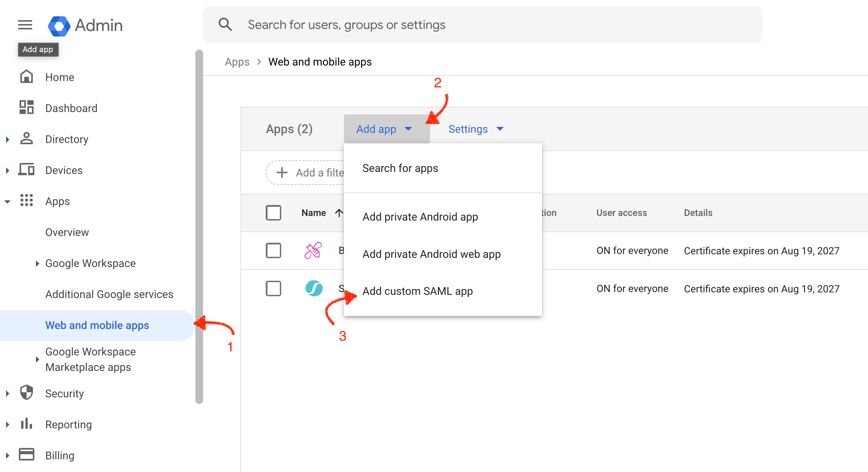Screen dimensions: 868x472
Task: Open Dashboard from the sidebar icon
Action: point(26,108)
